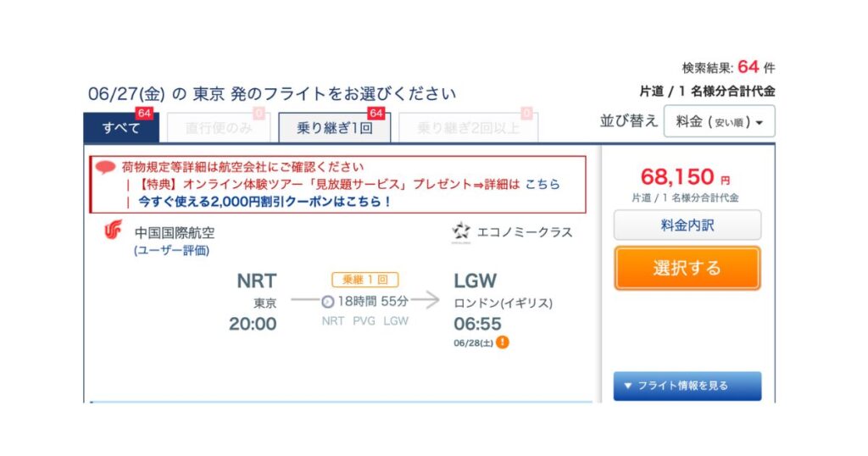Click the caret arrow in sort box
868x456 pixels.
[x=759, y=123]
